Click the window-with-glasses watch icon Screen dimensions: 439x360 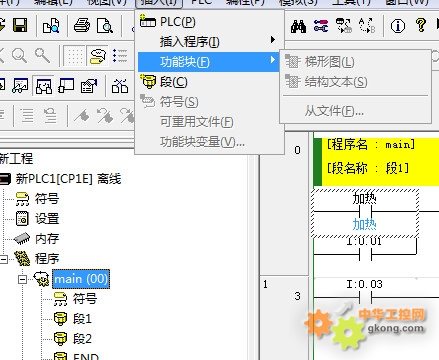(20, 86)
